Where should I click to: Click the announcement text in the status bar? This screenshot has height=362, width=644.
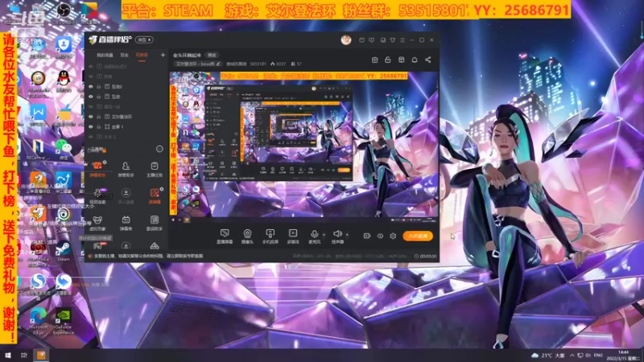[x=148, y=256]
